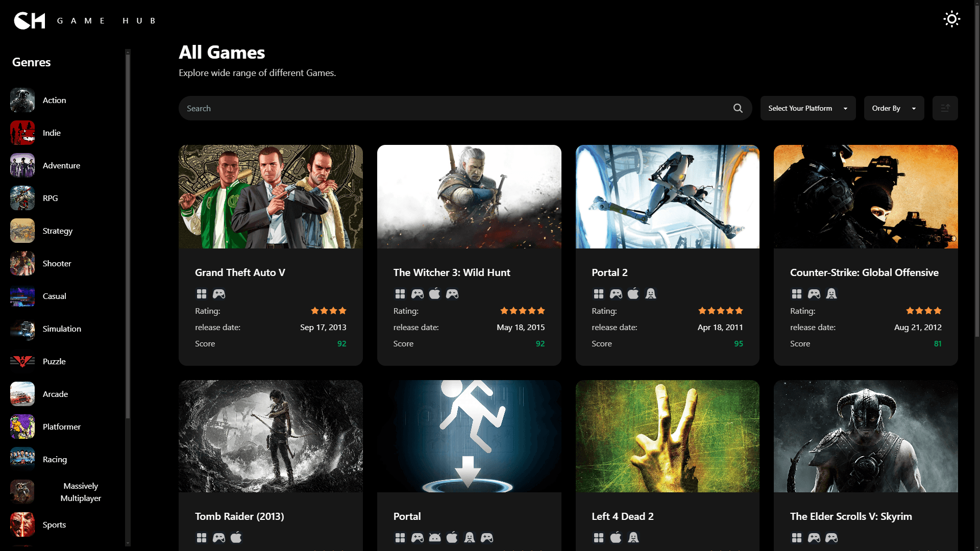Open the Shooter genre
This screenshot has width=980, height=551.
pyautogui.click(x=57, y=263)
